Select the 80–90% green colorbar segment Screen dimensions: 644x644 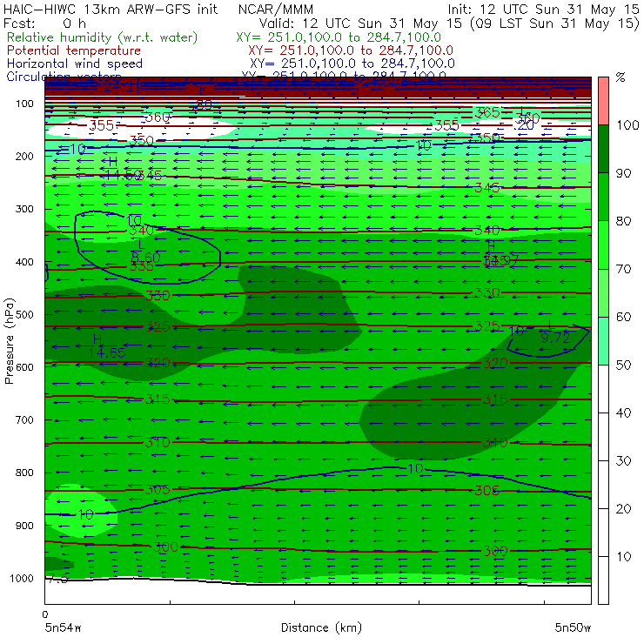[x=603, y=197]
